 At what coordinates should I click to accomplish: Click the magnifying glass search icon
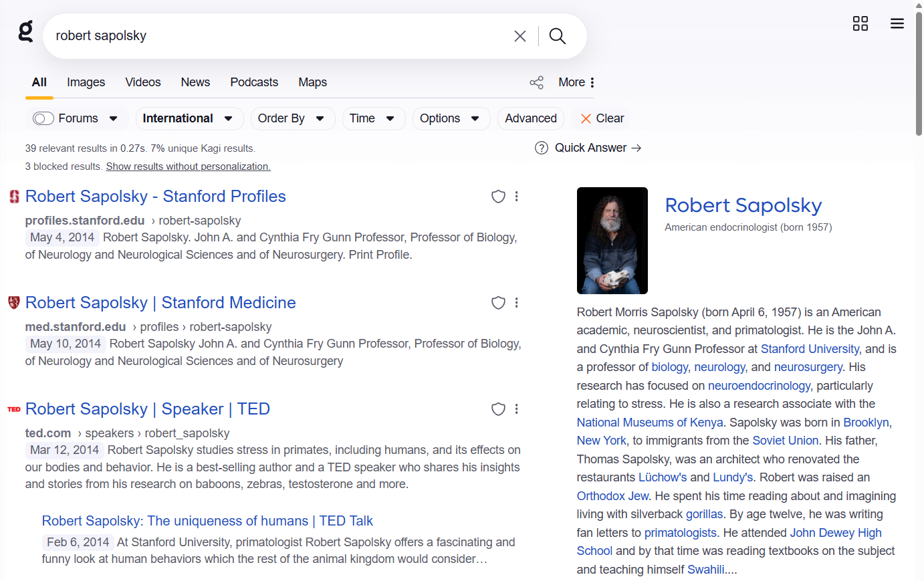point(557,36)
